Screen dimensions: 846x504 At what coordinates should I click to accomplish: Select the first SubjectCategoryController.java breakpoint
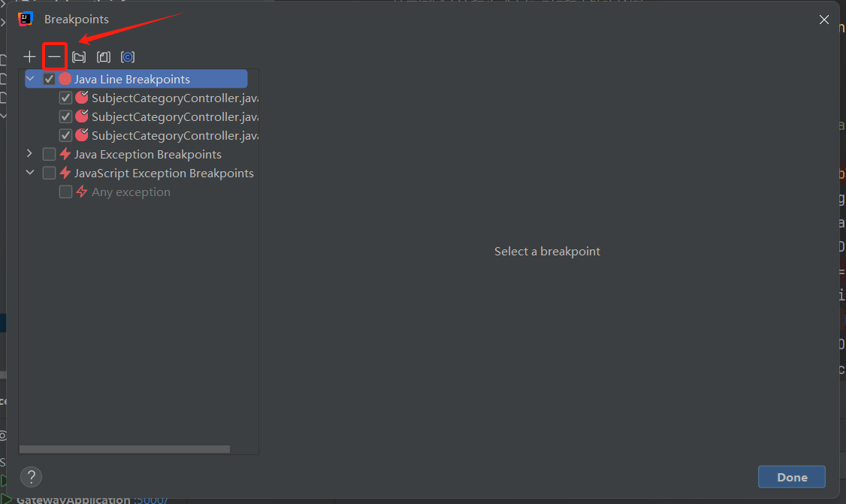click(x=175, y=98)
